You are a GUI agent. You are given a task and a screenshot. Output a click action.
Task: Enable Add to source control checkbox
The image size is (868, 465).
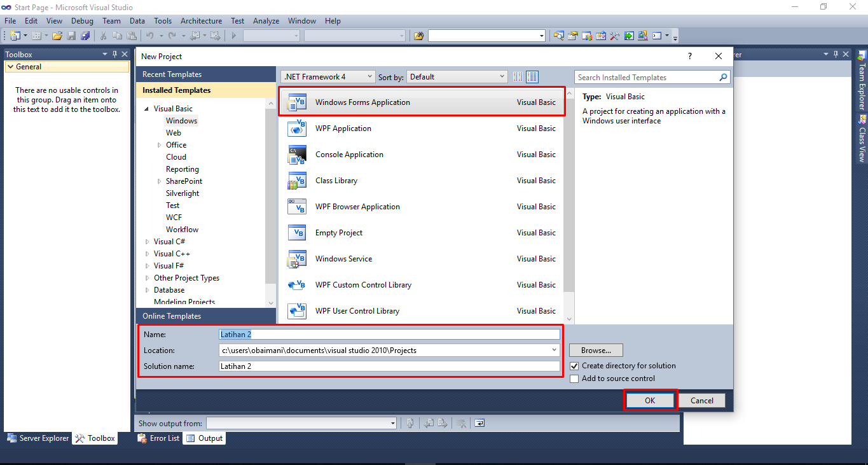(x=574, y=378)
